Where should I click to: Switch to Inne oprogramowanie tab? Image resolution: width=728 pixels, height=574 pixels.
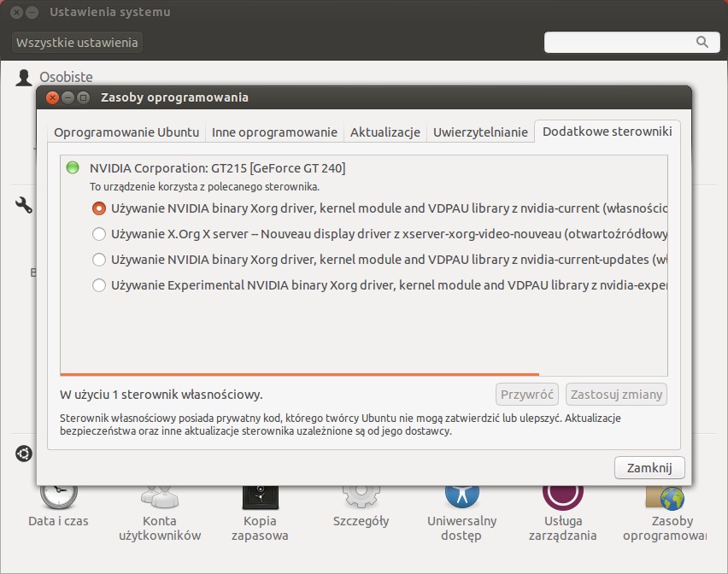(274, 132)
